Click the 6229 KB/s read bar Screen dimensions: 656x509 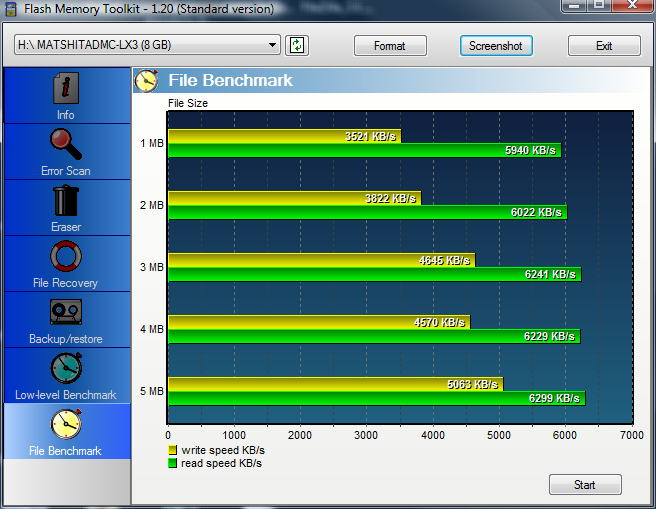[374, 336]
